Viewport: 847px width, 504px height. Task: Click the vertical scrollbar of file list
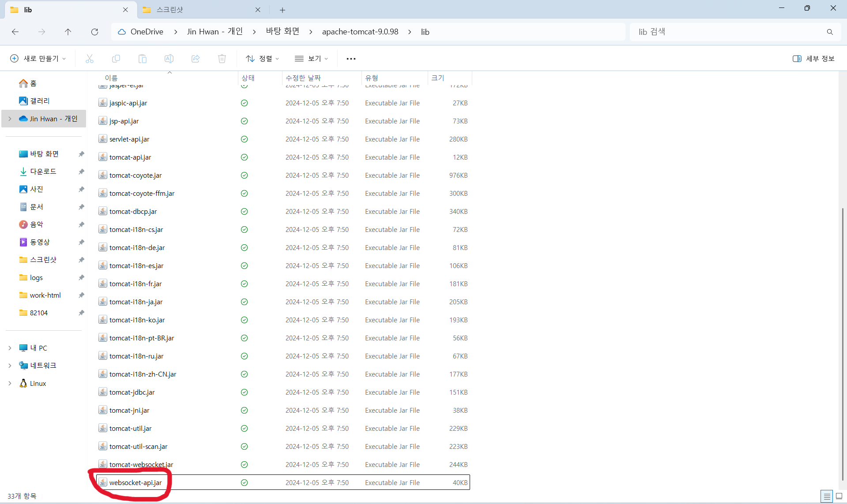pyautogui.click(x=842, y=344)
